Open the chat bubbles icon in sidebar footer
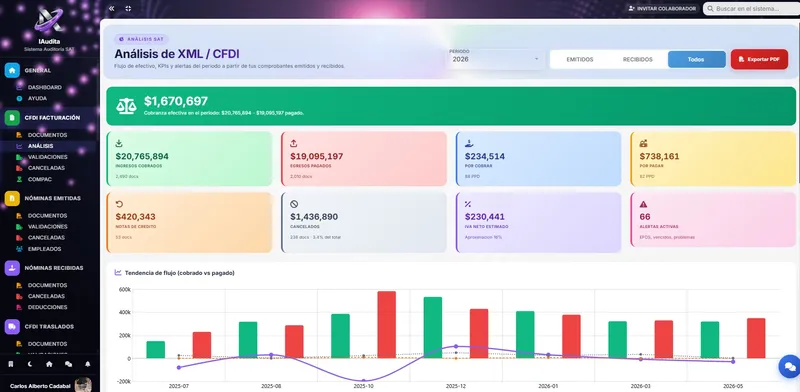The height and width of the screenshot is (392, 800). click(x=68, y=364)
